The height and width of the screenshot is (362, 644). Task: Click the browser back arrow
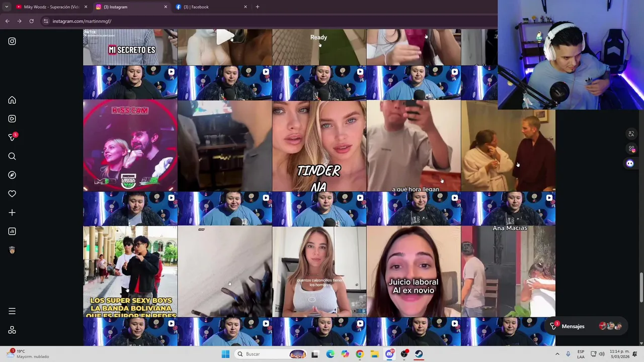click(x=7, y=21)
